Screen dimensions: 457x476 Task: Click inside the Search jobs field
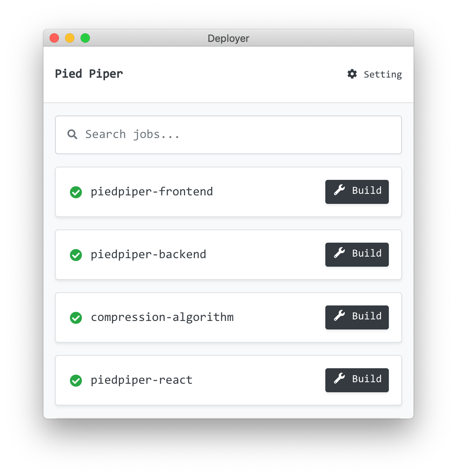[194, 135]
